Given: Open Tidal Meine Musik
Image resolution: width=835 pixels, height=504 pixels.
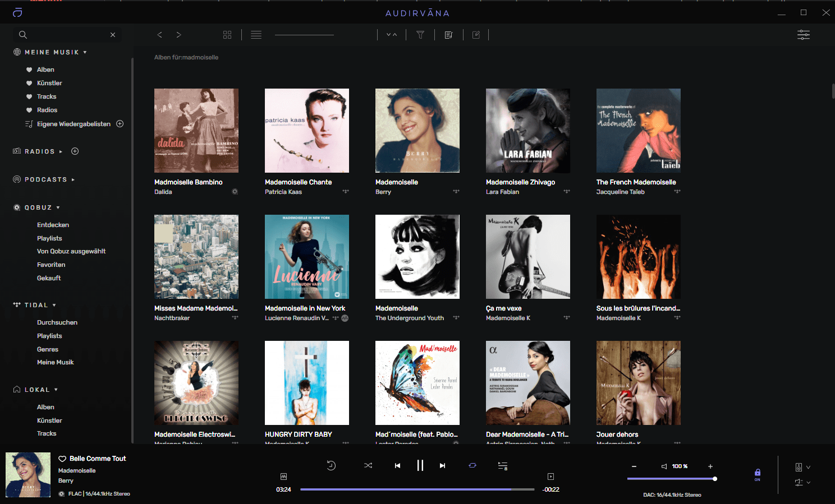Looking at the screenshot, I should click(55, 362).
